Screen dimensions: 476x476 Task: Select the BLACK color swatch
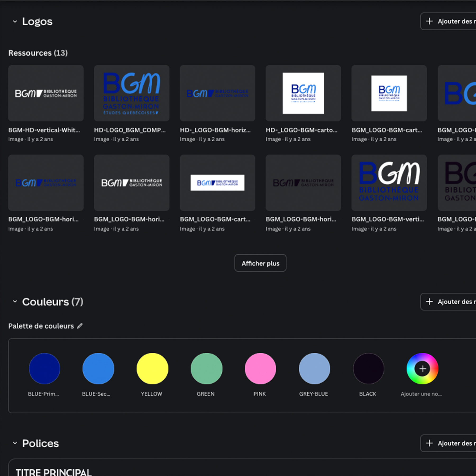pos(368,368)
